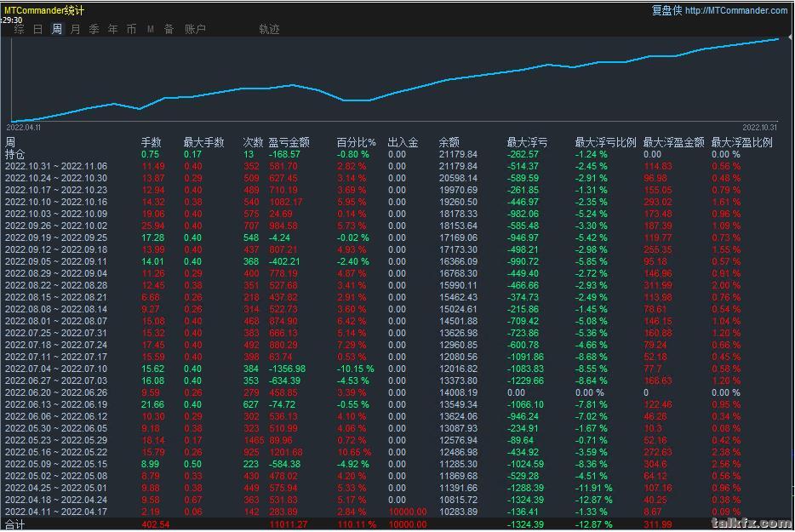
Task: Switch to the 综 summary tab
Action: pos(20,30)
